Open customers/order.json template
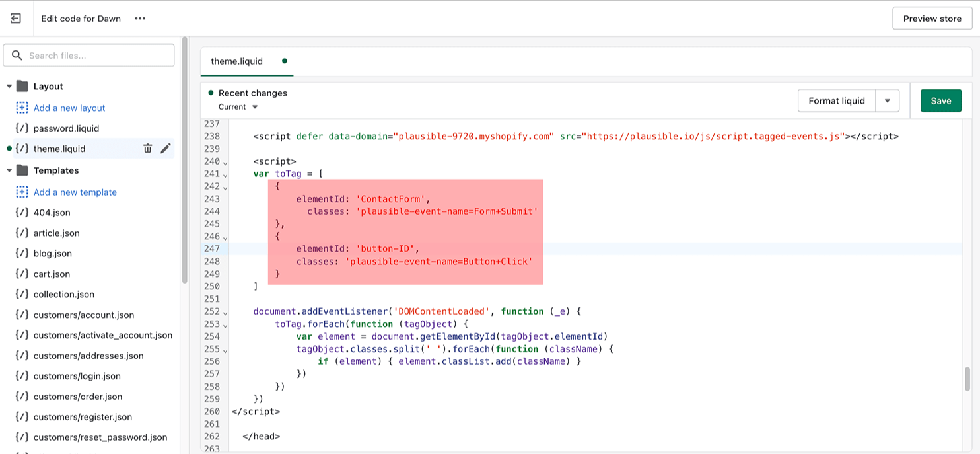The width and height of the screenshot is (980, 454). pyautogui.click(x=78, y=397)
